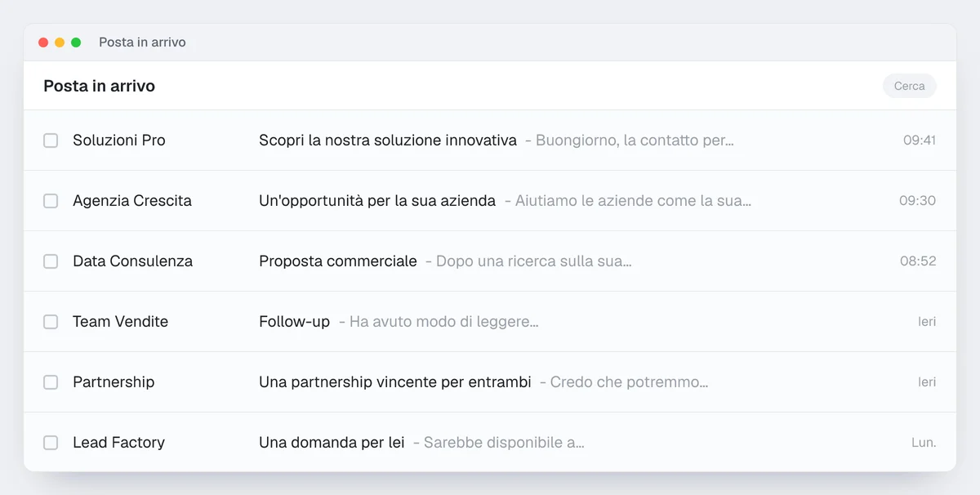Click the preview 'Credo che potremmo…'
980x495 pixels.
click(630, 382)
